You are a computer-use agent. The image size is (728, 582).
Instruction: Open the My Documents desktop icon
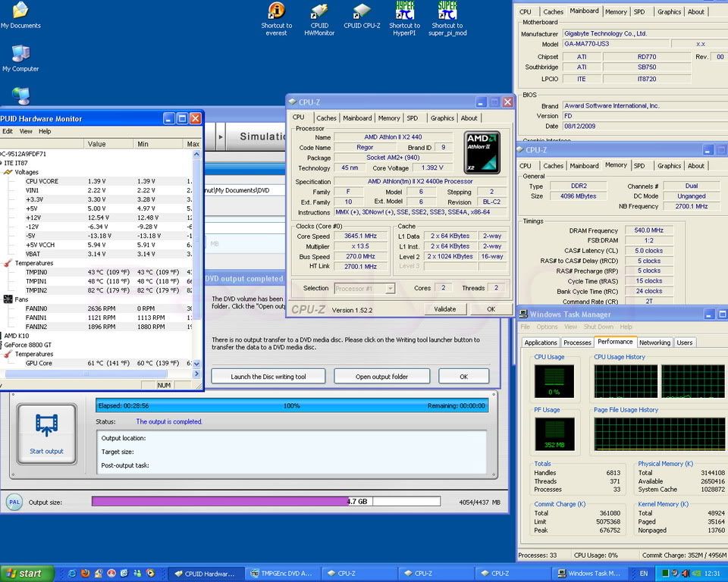click(20, 15)
